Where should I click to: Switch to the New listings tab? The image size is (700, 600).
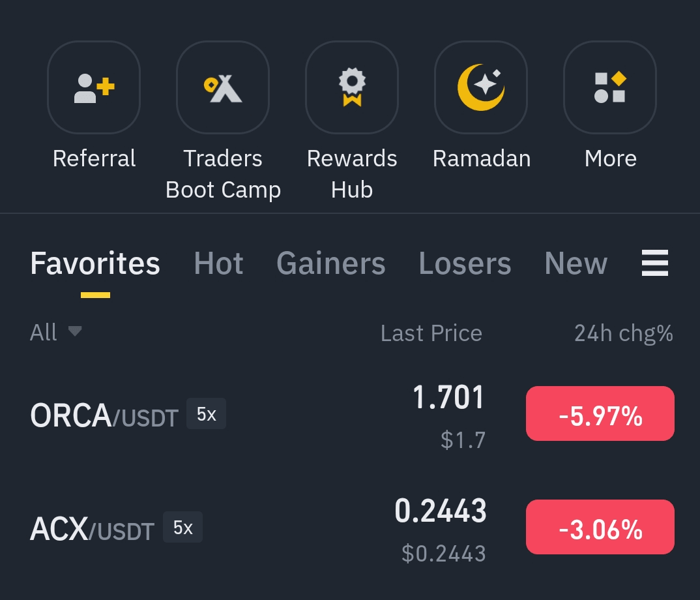pyautogui.click(x=576, y=264)
